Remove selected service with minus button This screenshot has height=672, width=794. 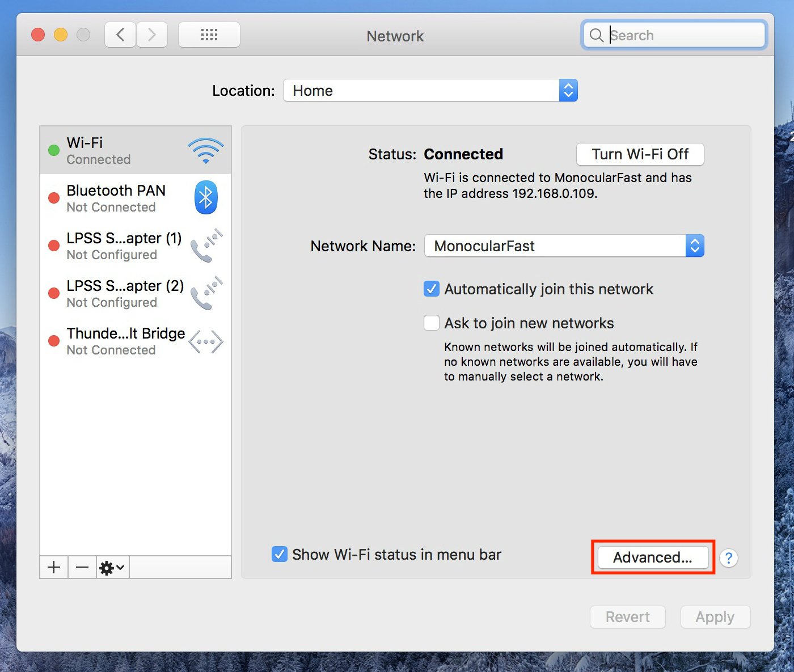pos(82,567)
